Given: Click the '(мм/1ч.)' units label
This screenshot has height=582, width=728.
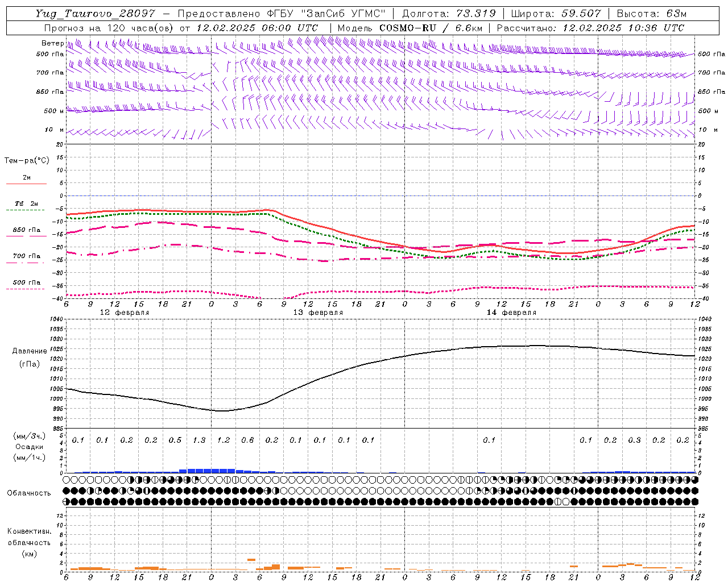Looking at the screenshot, I should pos(30,458).
